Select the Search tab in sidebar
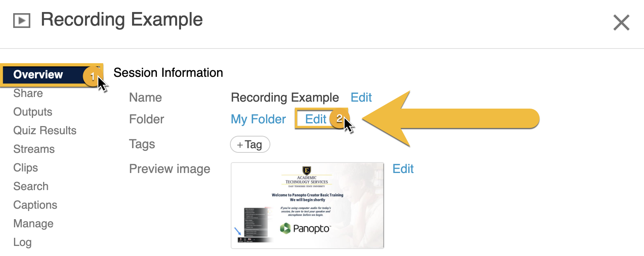Screen dimensions: 644x256 [31, 187]
